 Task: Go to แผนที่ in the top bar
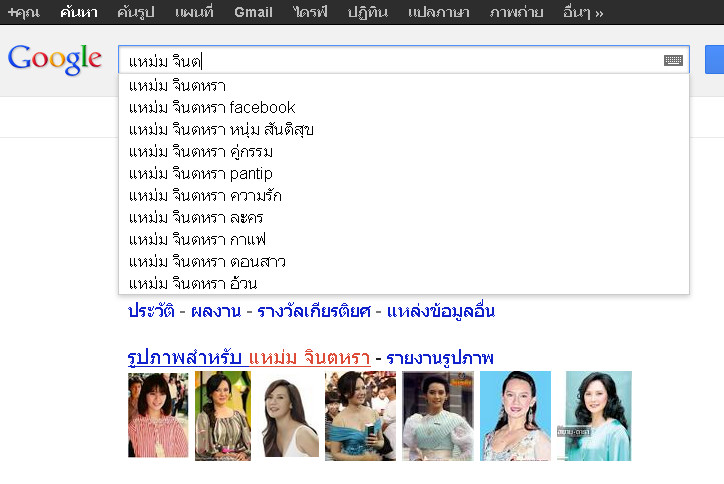tap(194, 12)
